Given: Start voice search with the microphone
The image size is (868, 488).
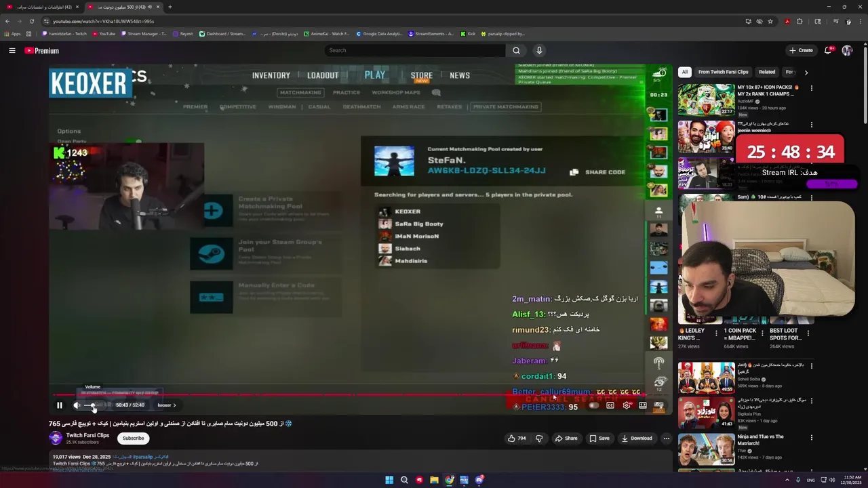Looking at the screenshot, I should coord(539,50).
